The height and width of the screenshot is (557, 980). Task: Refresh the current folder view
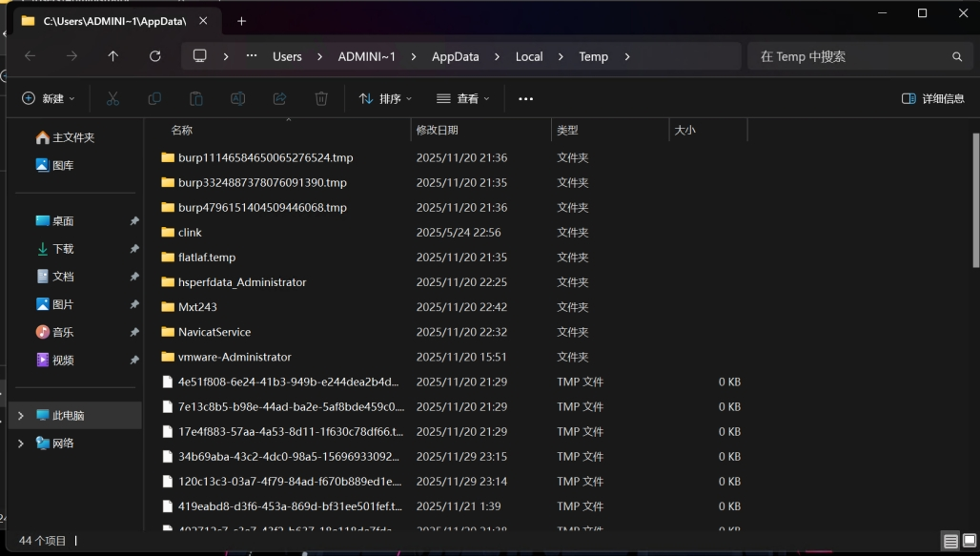[155, 56]
